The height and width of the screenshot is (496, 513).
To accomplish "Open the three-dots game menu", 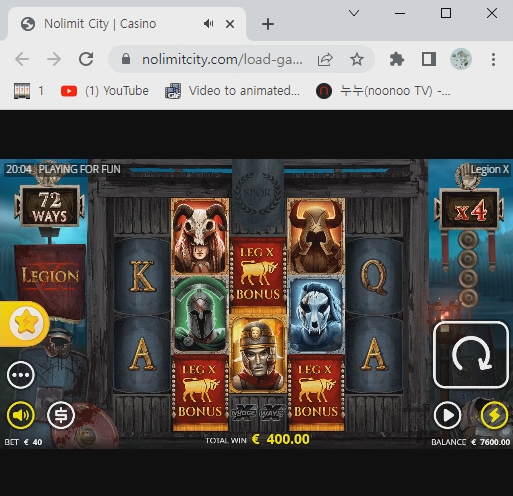I will tap(21, 375).
